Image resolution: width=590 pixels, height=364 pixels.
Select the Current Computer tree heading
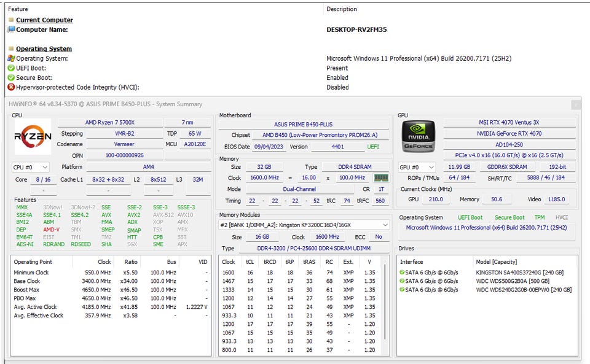(x=44, y=20)
